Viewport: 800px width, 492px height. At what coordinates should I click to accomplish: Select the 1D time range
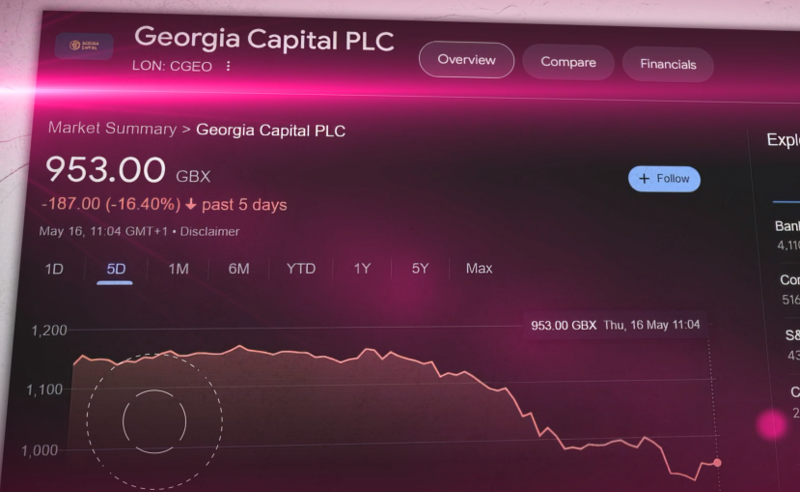tap(54, 269)
